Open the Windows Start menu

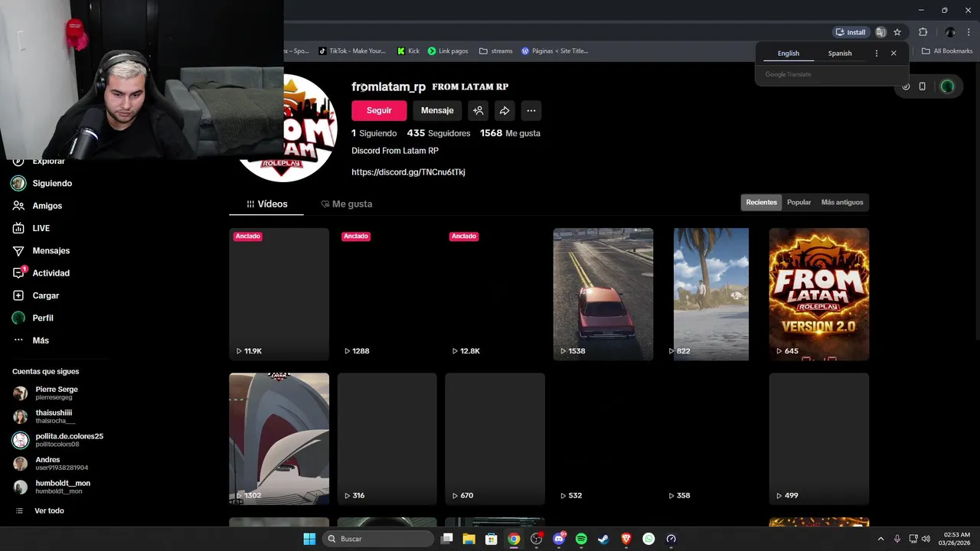coord(309,539)
